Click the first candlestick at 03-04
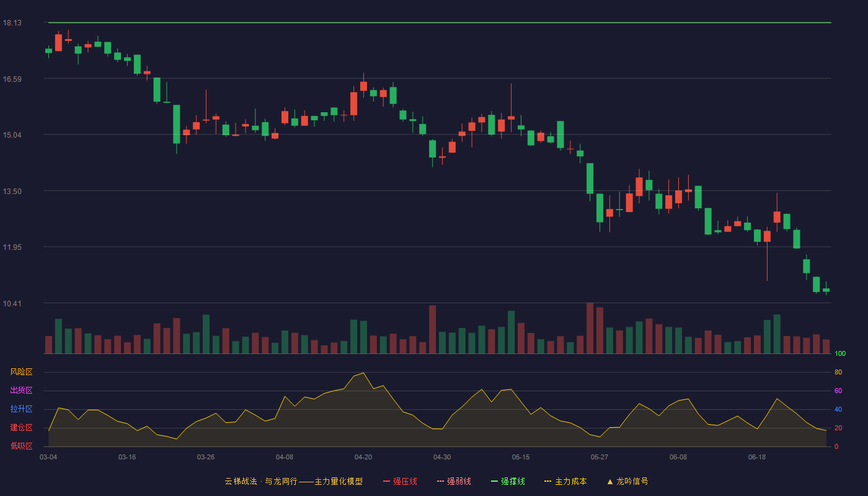 [x=48, y=51]
